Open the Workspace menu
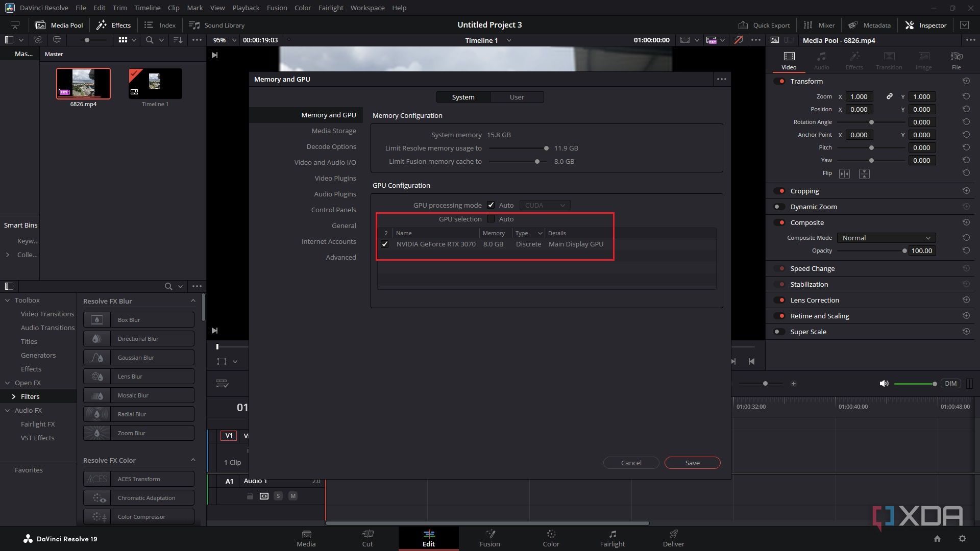This screenshot has height=551, width=980. pos(367,8)
